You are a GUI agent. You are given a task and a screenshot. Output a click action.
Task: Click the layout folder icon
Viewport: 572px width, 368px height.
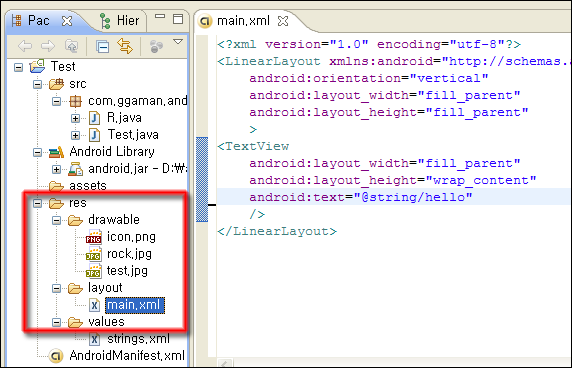pyautogui.click(x=76, y=288)
